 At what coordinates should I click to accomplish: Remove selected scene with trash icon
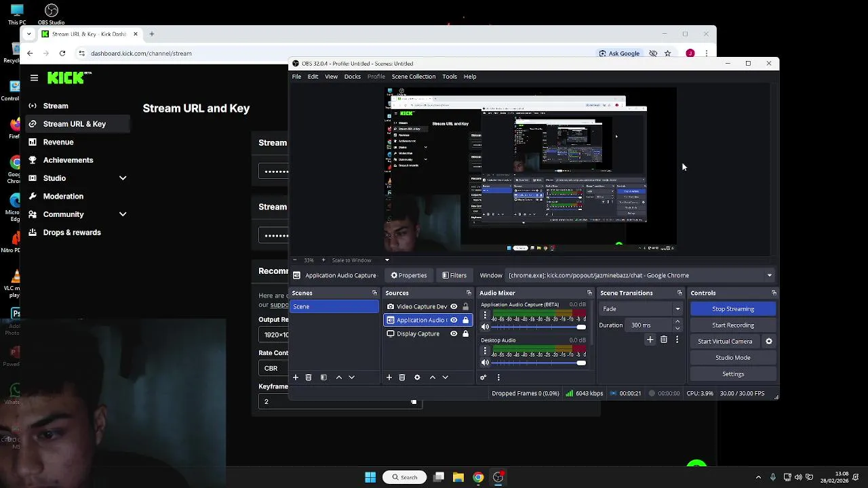309,378
